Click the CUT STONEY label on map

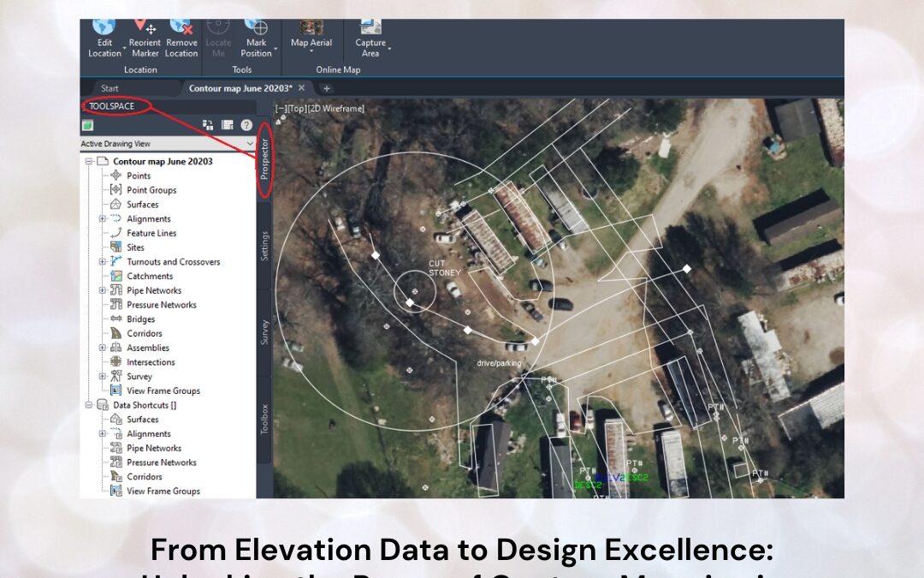444,268
